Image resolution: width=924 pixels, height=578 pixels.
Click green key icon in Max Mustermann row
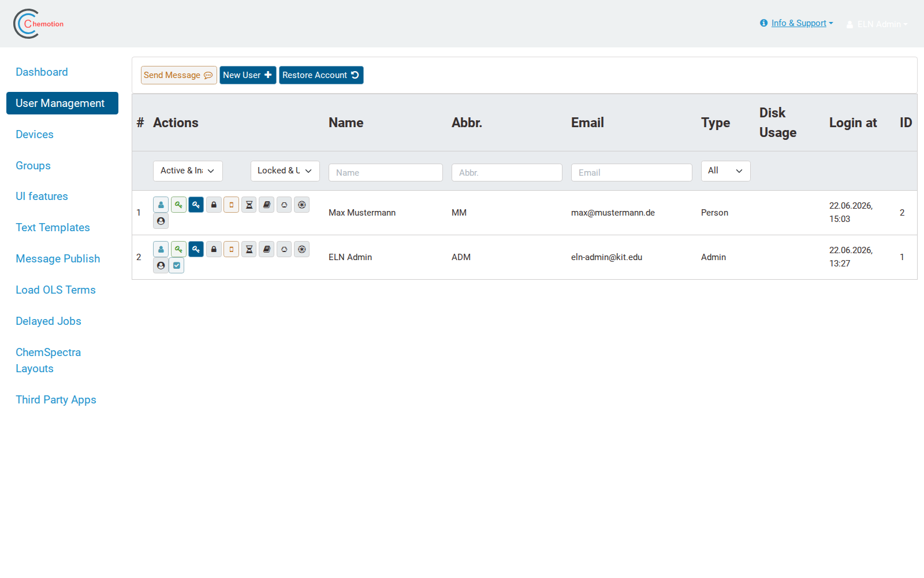pos(178,205)
